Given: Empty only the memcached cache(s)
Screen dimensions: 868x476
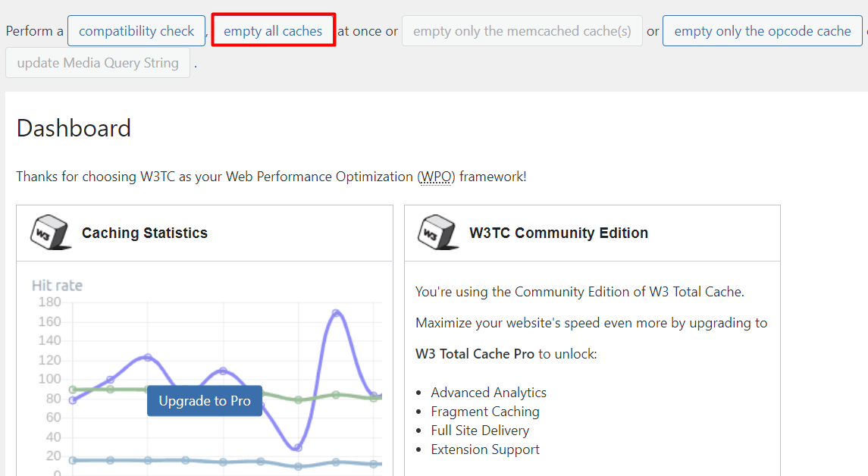Looking at the screenshot, I should (x=522, y=31).
